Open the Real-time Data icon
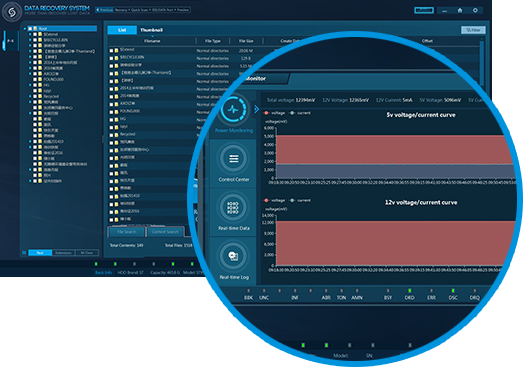524x368 pixels. (234, 208)
